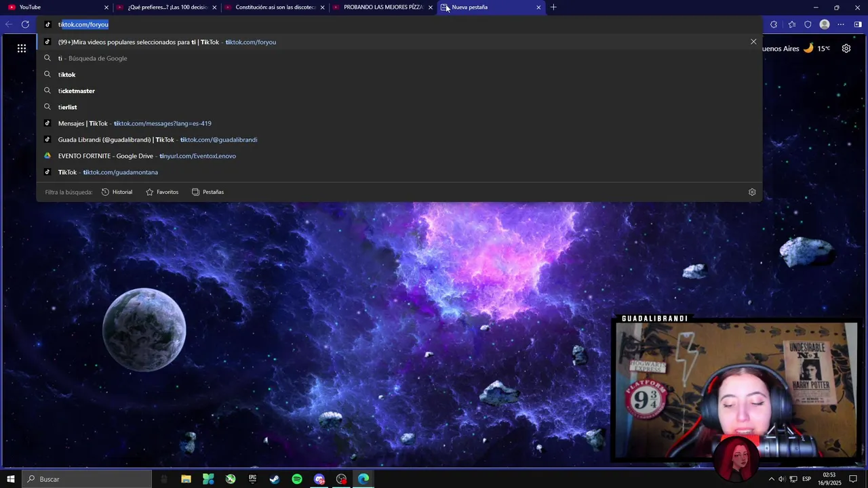The height and width of the screenshot is (488, 868).
Task: Launch Epic Games from taskbar
Action: (x=253, y=479)
